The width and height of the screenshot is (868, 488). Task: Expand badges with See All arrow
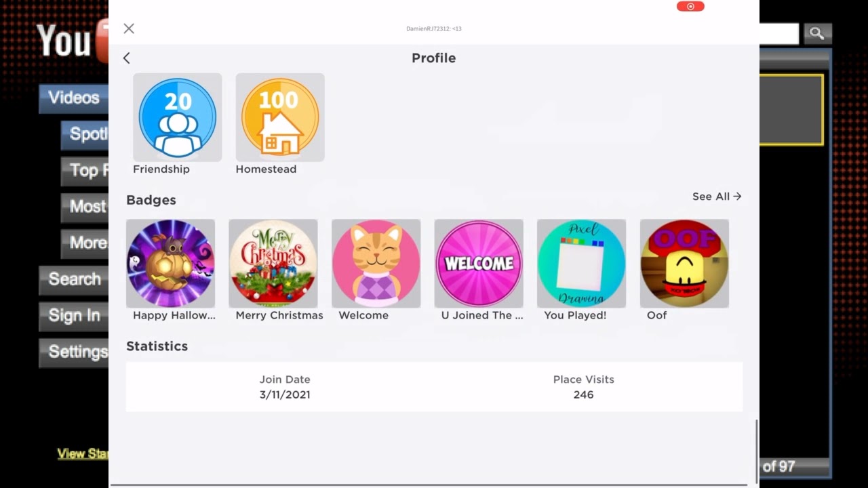(x=717, y=197)
